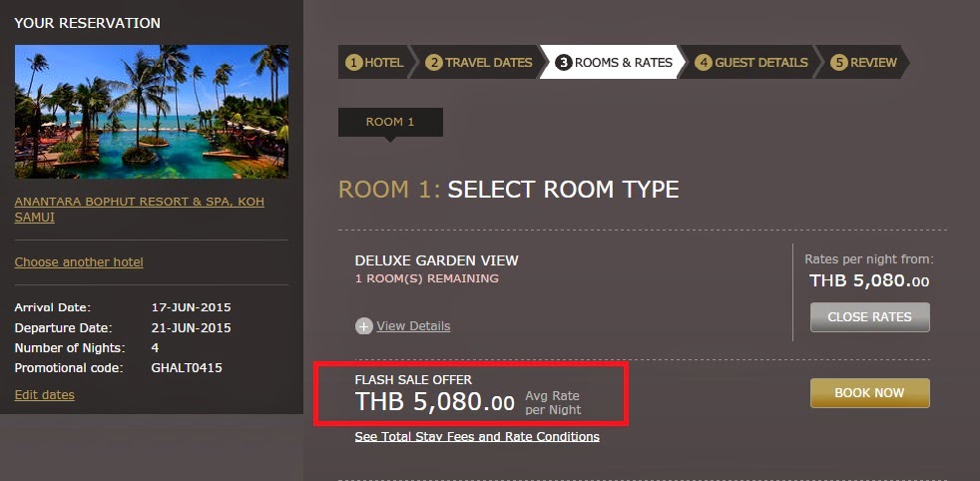The image size is (980, 481).
Task: Click the departure date 21-JUN-2015
Action: [x=191, y=327]
